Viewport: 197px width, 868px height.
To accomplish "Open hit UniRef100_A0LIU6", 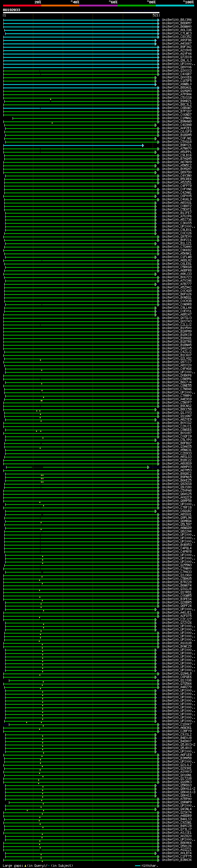I will (177, 30).
